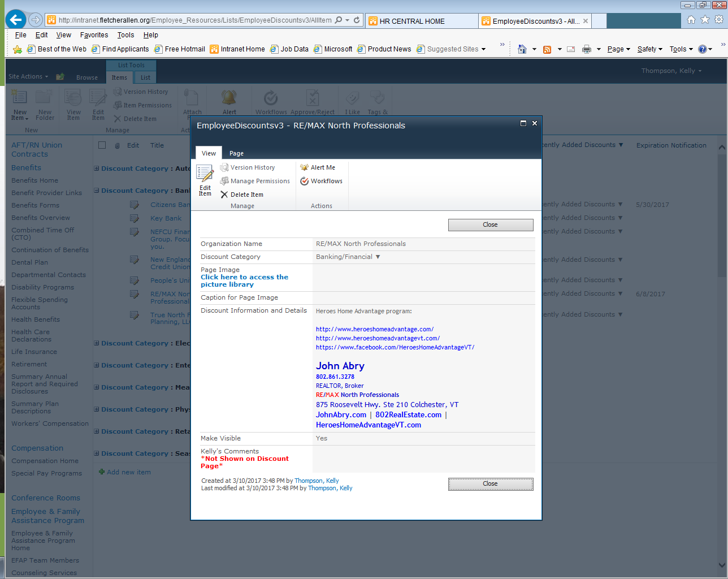Select the List ribbon tab
Screen dimensions: 728x579
(145, 77)
